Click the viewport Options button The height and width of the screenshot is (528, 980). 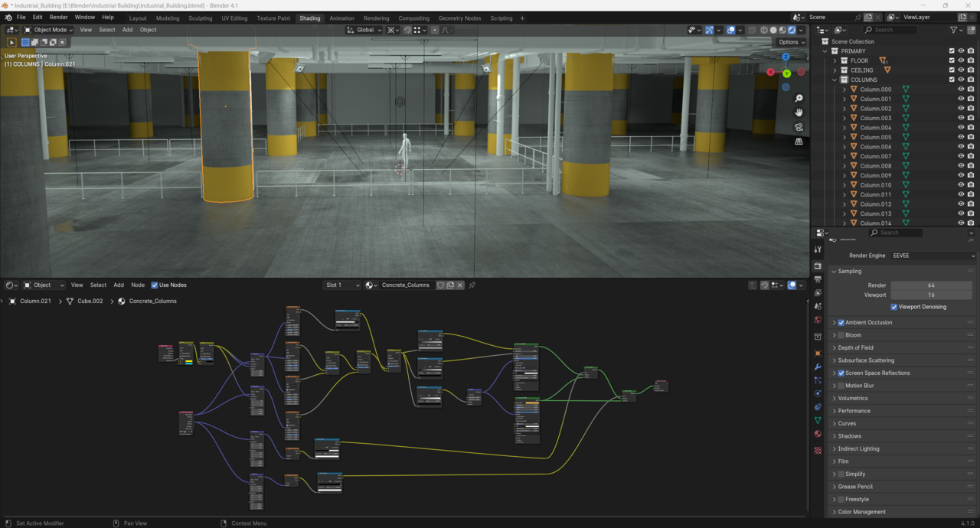(790, 42)
